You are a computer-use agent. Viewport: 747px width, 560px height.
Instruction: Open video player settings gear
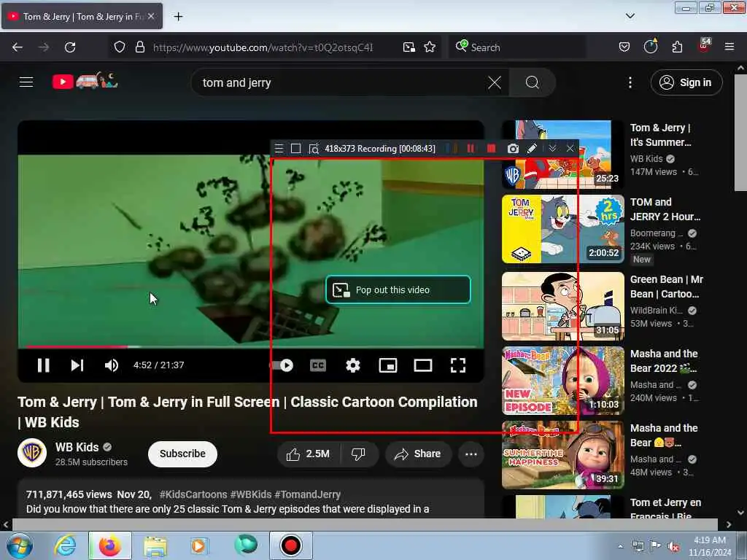pyautogui.click(x=352, y=365)
